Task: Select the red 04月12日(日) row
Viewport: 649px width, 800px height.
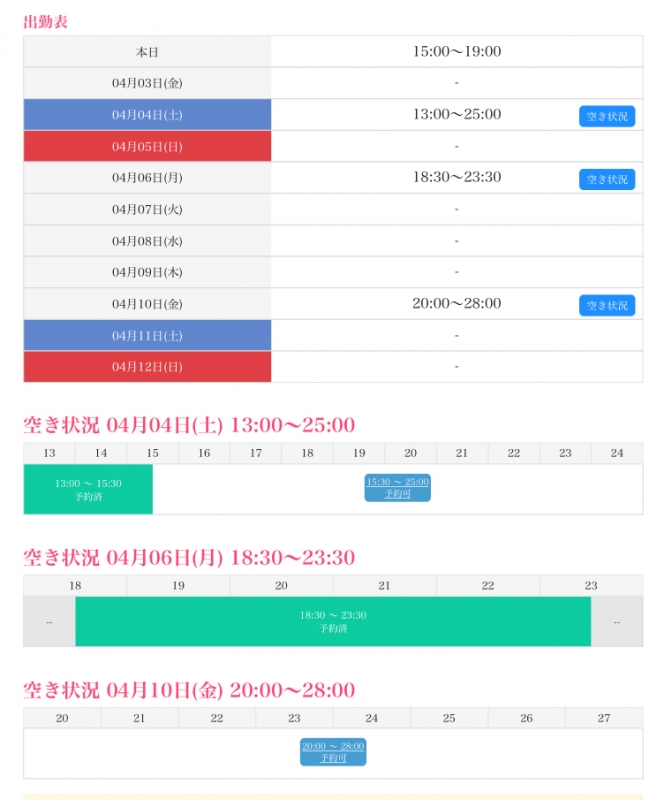Action: click(146, 366)
